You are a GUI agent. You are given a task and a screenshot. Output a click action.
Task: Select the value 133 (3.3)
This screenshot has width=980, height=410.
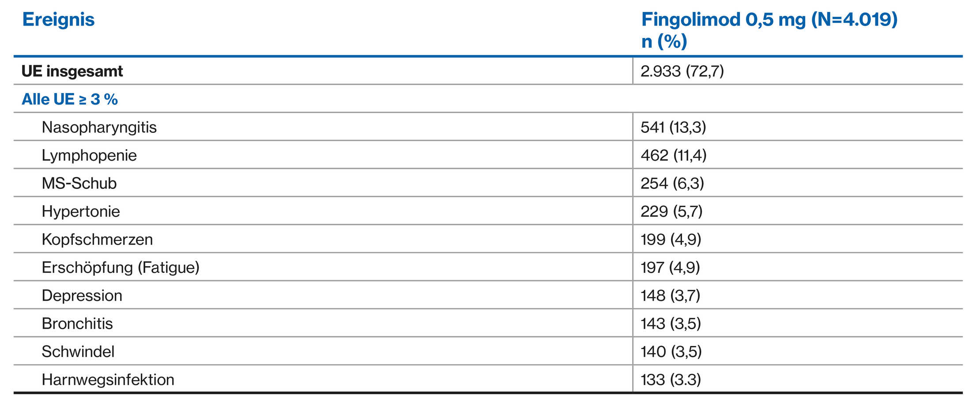tap(671, 380)
